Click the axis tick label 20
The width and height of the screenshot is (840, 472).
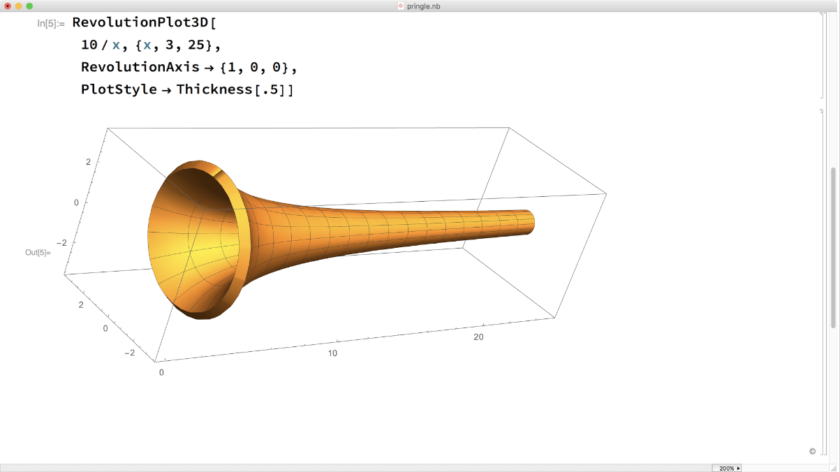(478, 337)
